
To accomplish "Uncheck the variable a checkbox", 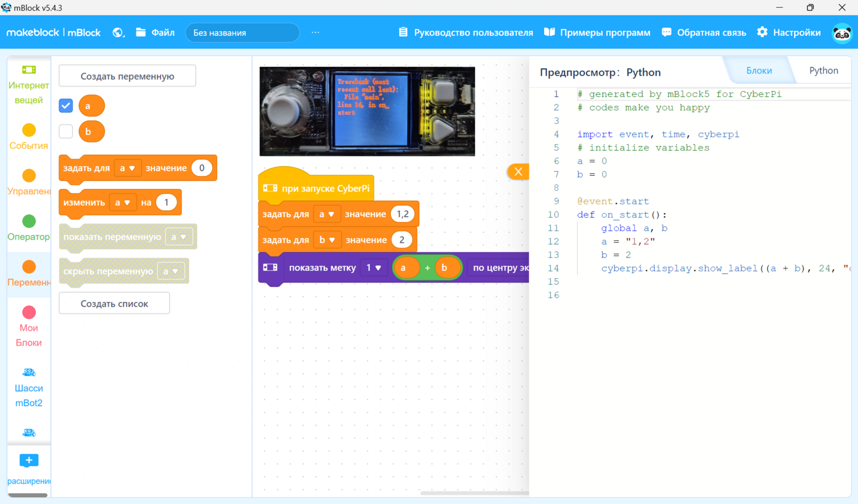I will (66, 106).
